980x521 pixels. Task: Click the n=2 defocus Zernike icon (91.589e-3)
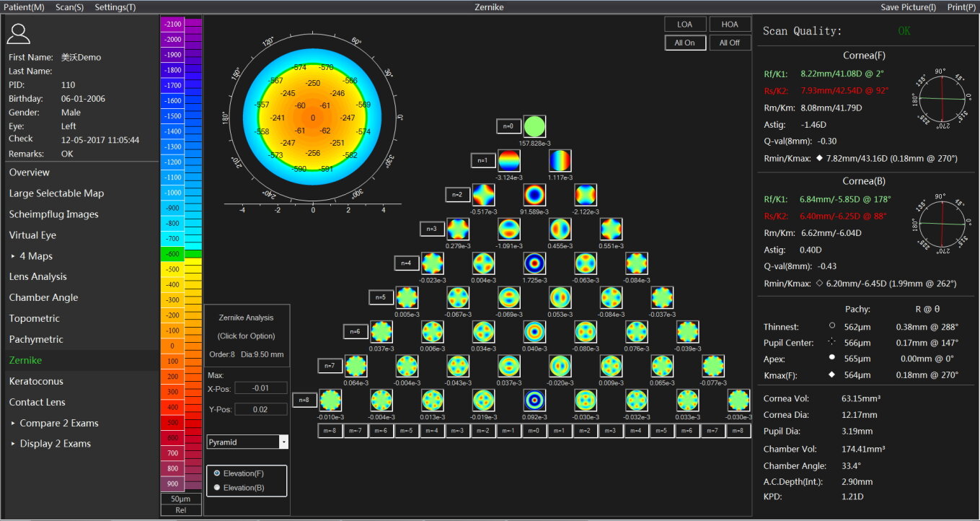click(x=534, y=195)
